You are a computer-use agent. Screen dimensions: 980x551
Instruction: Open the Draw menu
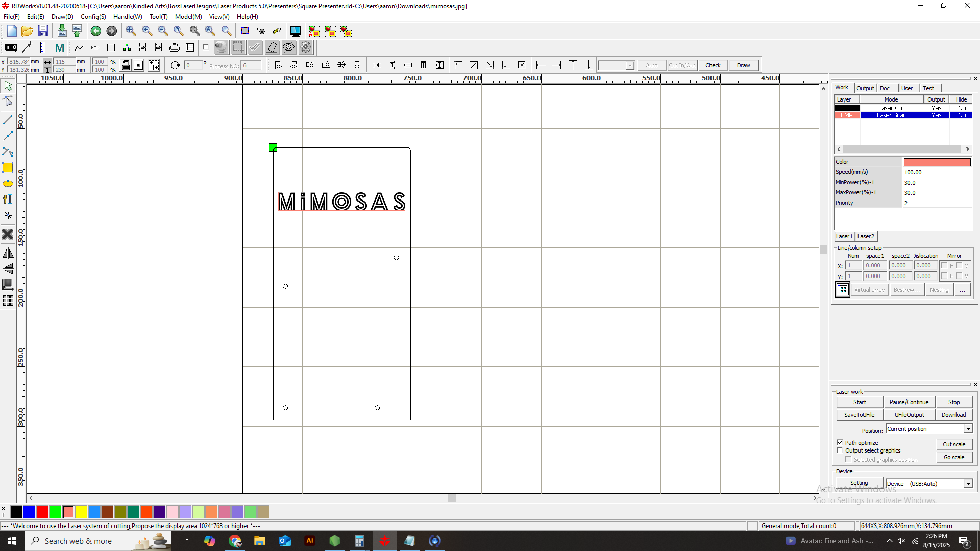pyautogui.click(x=62, y=17)
